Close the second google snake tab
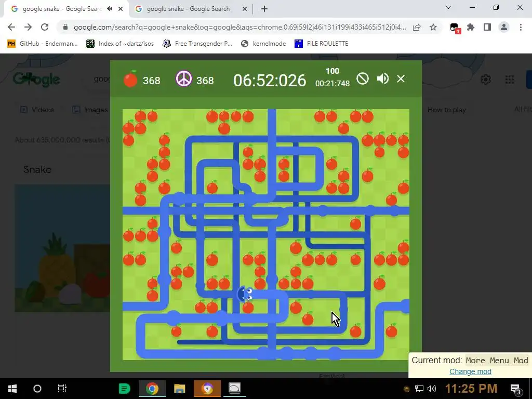The image size is (532, 399). coord(245,9)
